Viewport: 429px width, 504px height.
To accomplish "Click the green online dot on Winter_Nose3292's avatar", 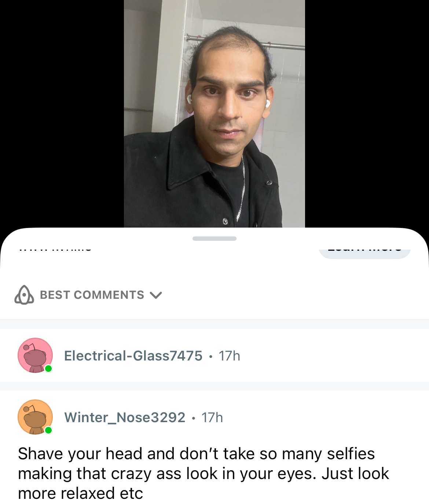I will pos(48,430).
